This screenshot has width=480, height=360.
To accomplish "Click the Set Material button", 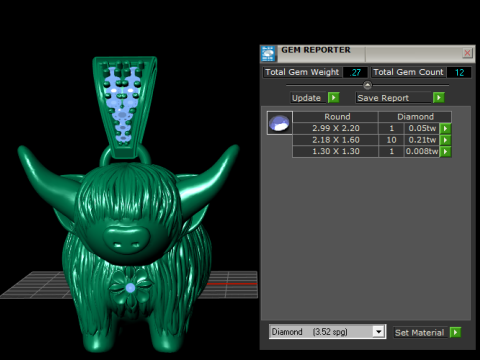I will [x=420, y=333].
